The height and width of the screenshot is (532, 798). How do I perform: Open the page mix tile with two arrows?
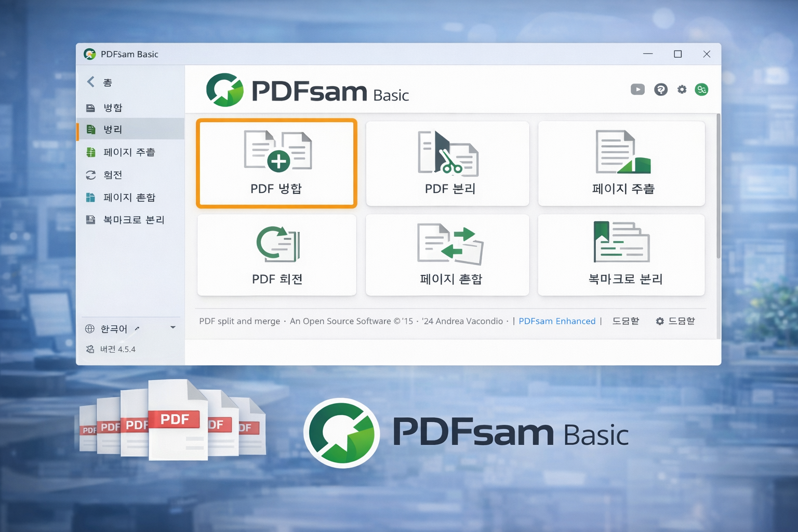(447, 255)
